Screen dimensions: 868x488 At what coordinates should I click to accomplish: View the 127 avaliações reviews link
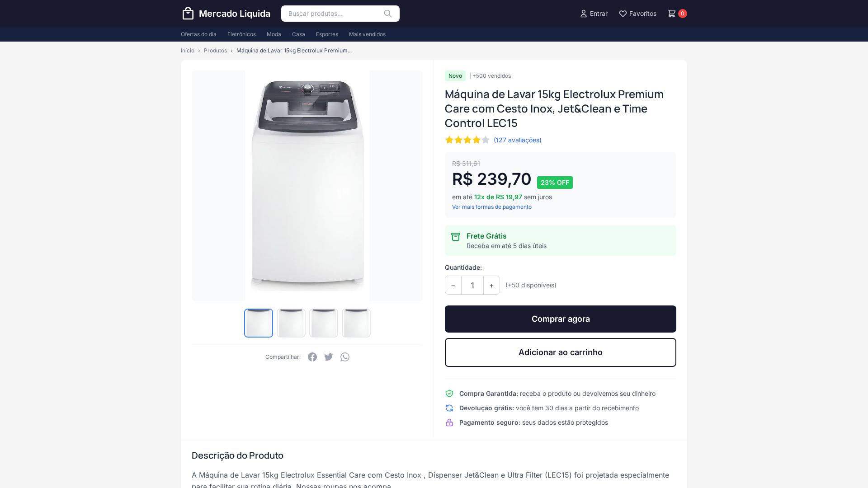(518, 140)
